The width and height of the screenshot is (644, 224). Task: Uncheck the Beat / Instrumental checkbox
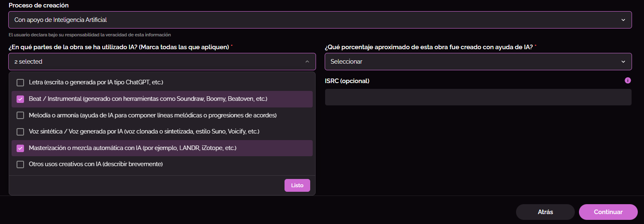pos(20,99)
